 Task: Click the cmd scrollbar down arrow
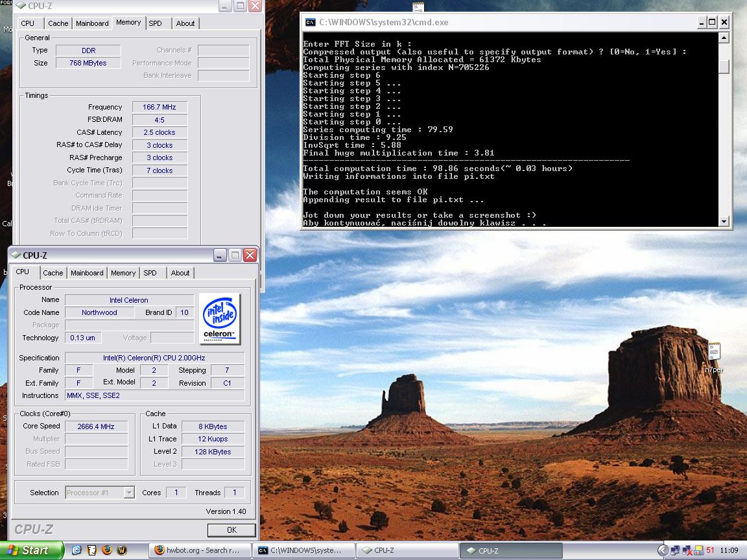tap(724, 222)
